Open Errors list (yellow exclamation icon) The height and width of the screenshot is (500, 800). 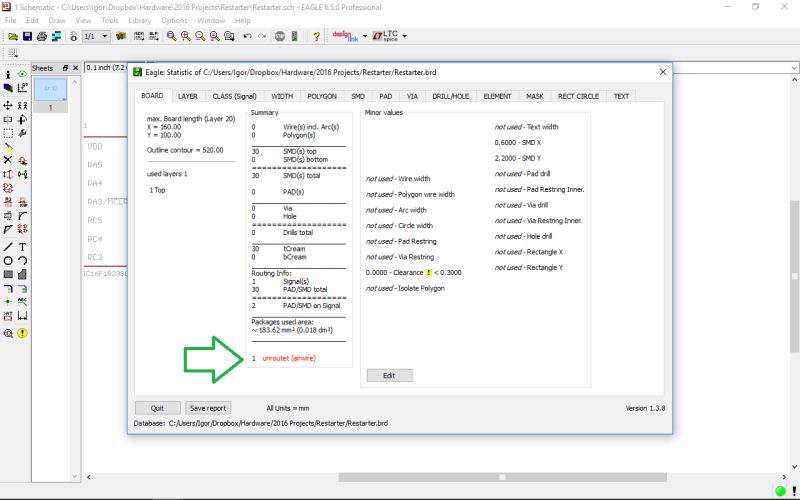pos(22,333)
